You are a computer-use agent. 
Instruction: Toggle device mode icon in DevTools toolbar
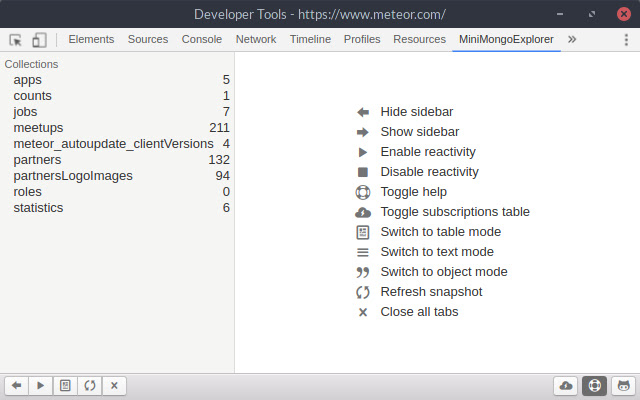pyautogui.click(x=39, y=40)
